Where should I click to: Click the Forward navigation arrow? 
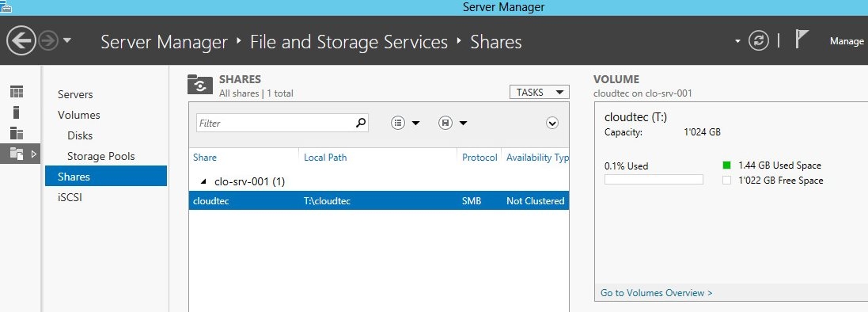click(49, 40)
